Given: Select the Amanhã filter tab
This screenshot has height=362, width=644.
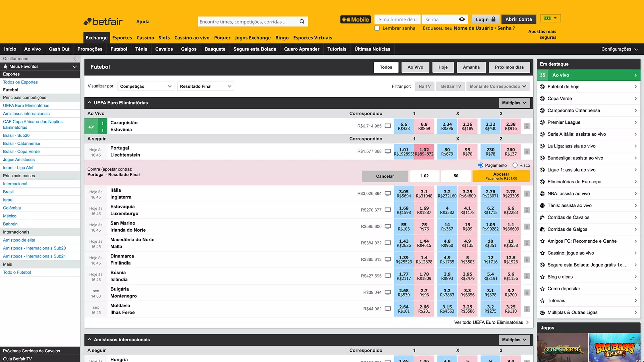Looking at the screenshot, I should [471, 67].
